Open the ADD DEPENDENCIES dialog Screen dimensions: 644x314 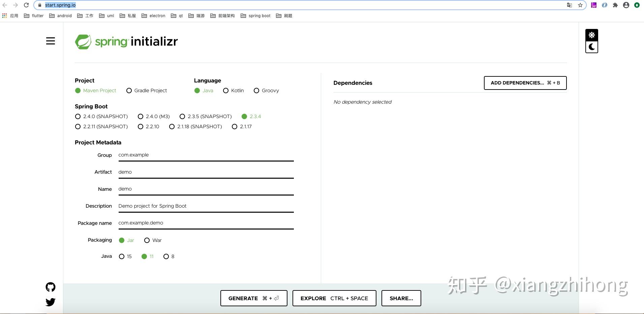[525, 83]
